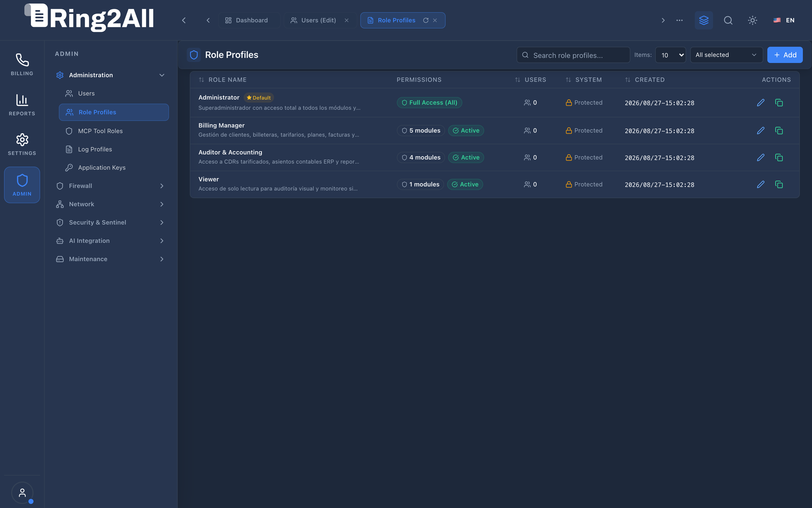Duplicate the Billing Manager role

point(779,130)
